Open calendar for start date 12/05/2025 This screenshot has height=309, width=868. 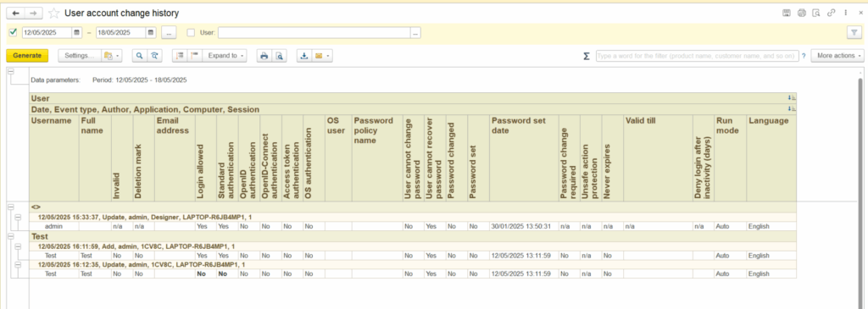pos(76,33)
